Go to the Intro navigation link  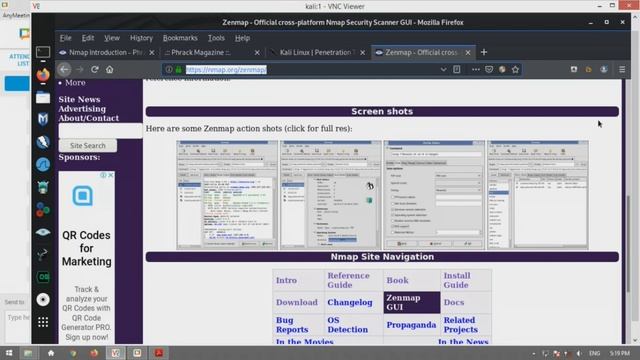(286, 280)
